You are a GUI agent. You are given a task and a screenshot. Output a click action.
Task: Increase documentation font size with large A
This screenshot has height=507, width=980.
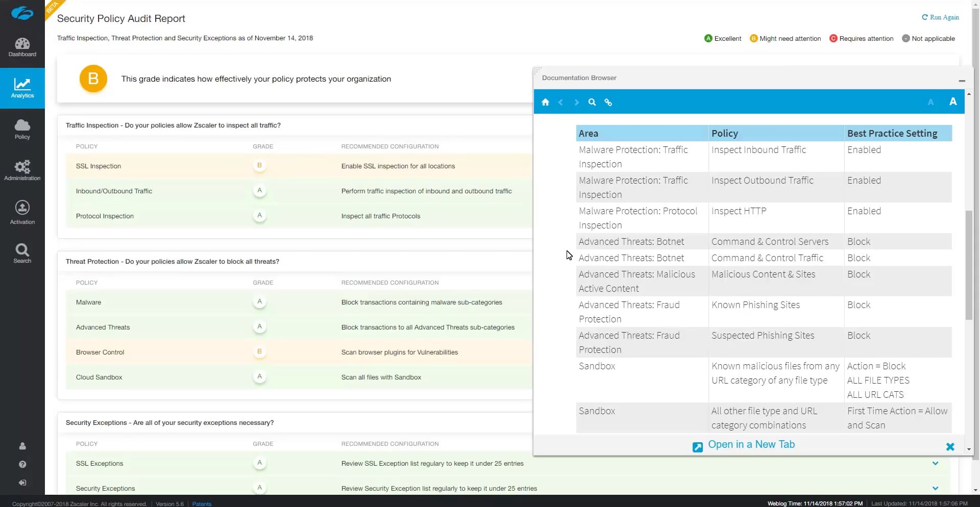(953, 102)
